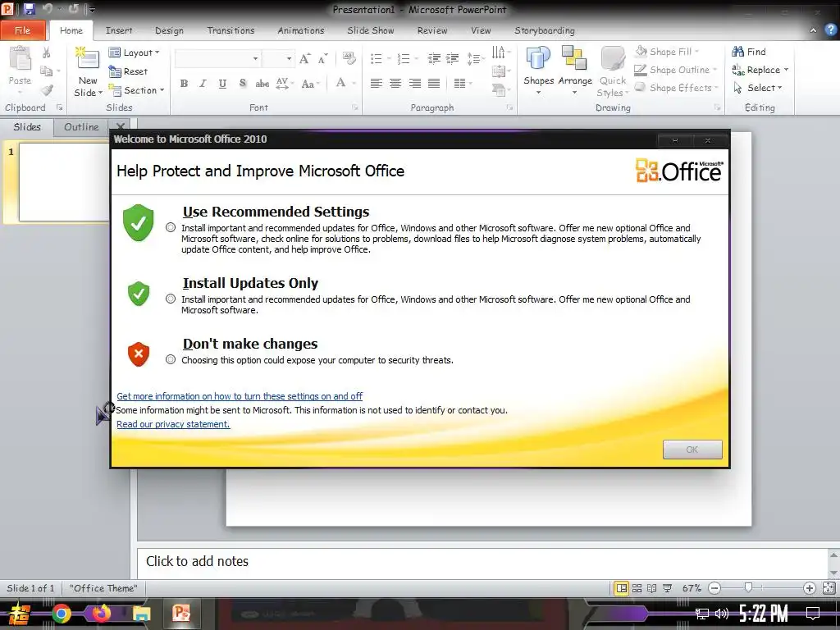Screen dimensions: 840x630
Task: Open the Review ribbon tab
Action: point(431,30)
